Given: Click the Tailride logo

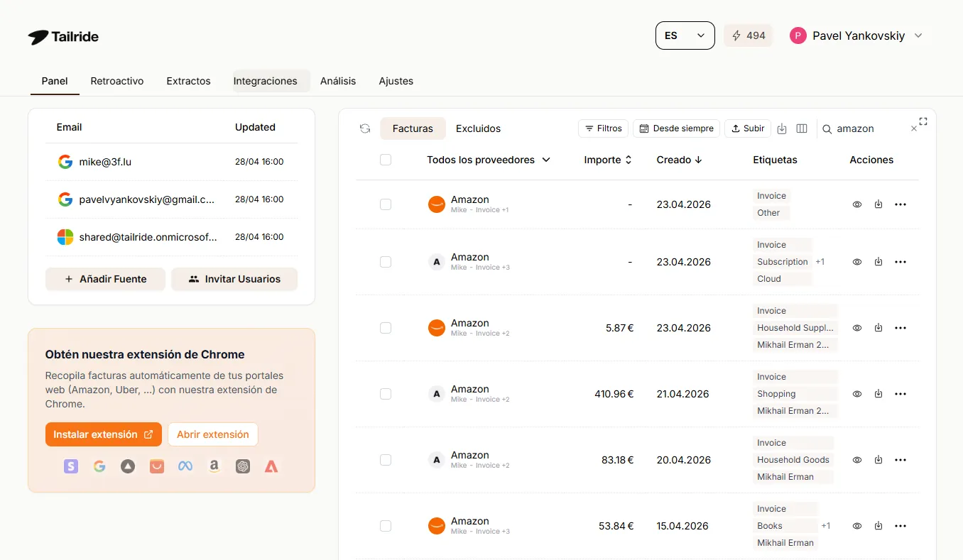Looking at the screenshot, I should click(63, 37).
